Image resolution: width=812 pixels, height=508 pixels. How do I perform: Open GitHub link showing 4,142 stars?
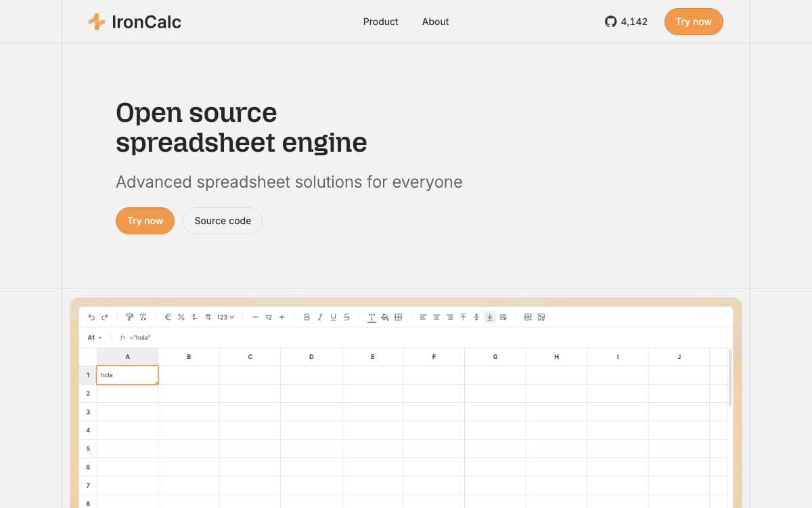click(x=626, y=22)
